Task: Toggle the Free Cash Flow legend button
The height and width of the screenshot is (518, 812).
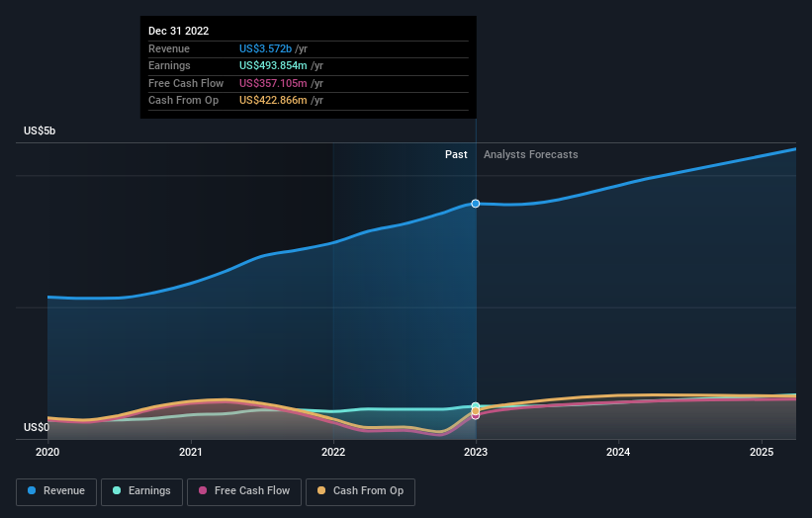Action: pos(244,491)
